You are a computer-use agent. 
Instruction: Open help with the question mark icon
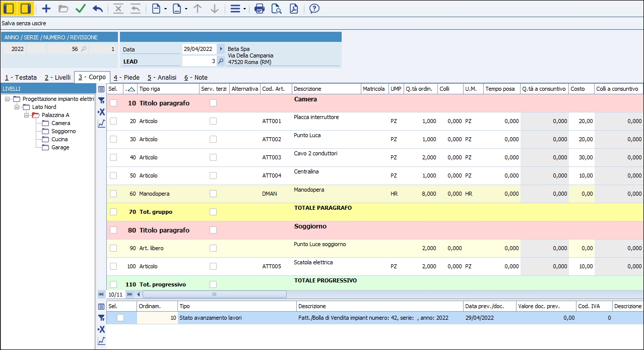coord(314,9)
